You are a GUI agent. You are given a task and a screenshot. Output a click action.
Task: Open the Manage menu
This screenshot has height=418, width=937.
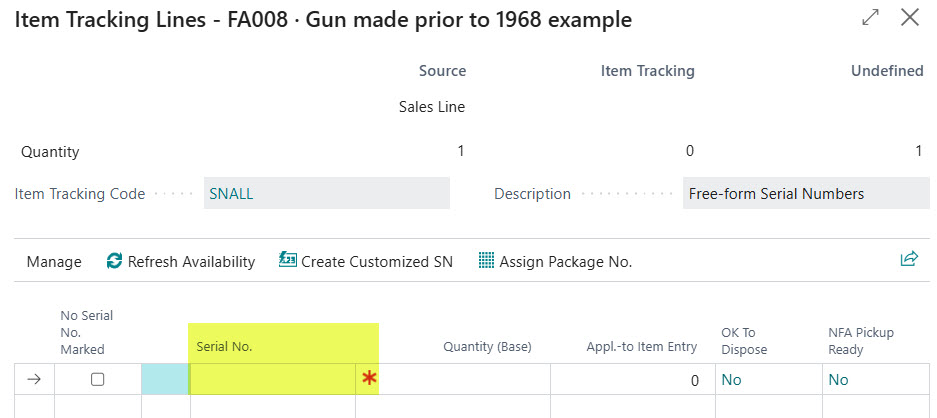coord(54,262)
